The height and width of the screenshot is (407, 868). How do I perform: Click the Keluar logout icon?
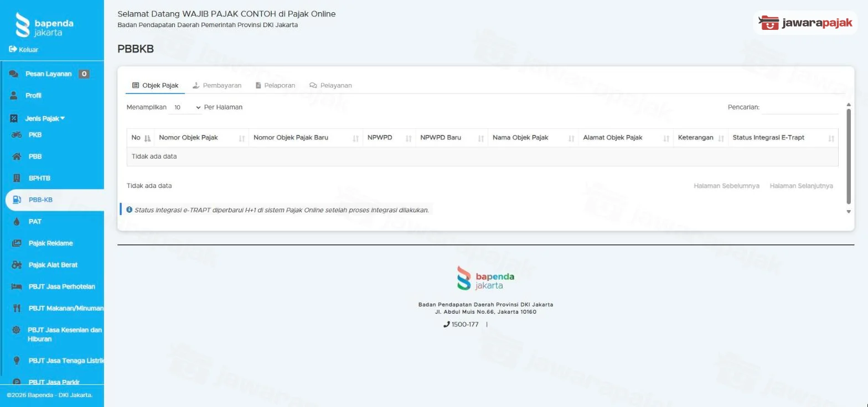(x=13, y=49)
